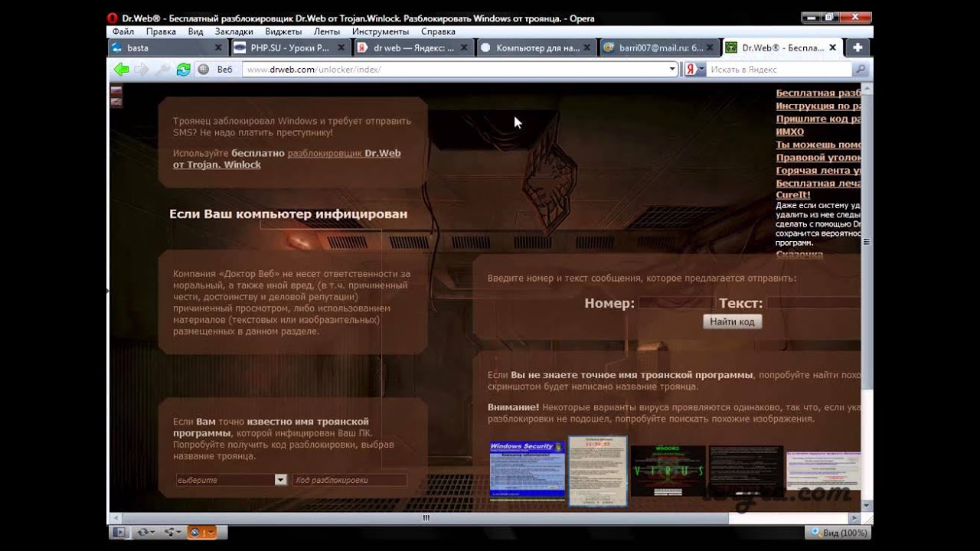Open the Инструкция по sidebar link
980x551 pixels.
click(x=818, y=106)
